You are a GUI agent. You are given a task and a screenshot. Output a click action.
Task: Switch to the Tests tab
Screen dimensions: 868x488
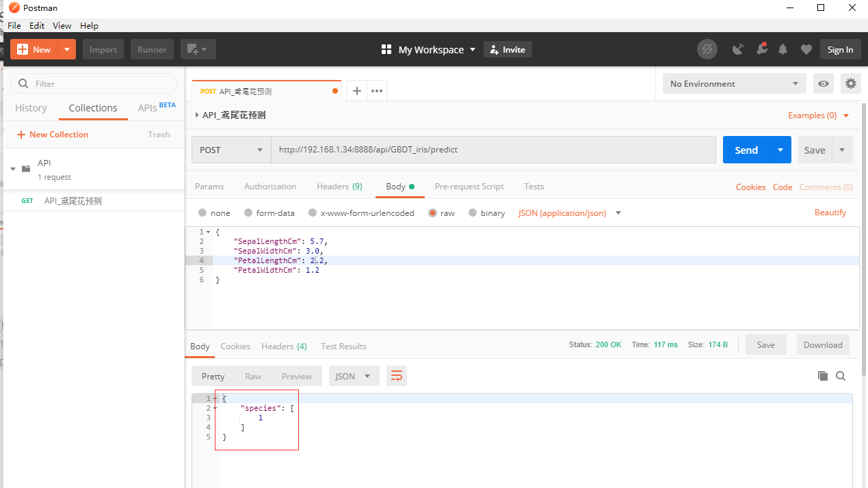(x=534, y=187)
